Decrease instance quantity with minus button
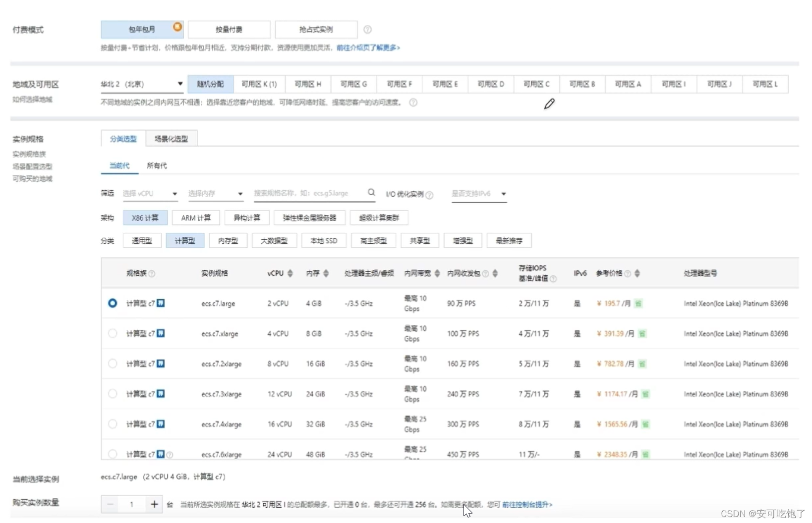 click(110, 504)
